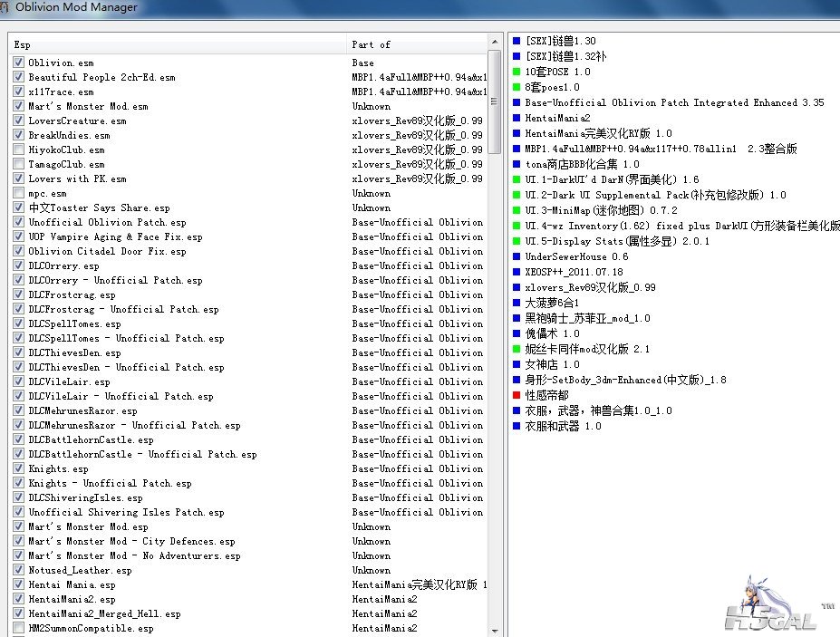This screenshot has height=637, width=840.
Task: Click blue icon beside 大菠萝6合1
Action: click(517, 303)
